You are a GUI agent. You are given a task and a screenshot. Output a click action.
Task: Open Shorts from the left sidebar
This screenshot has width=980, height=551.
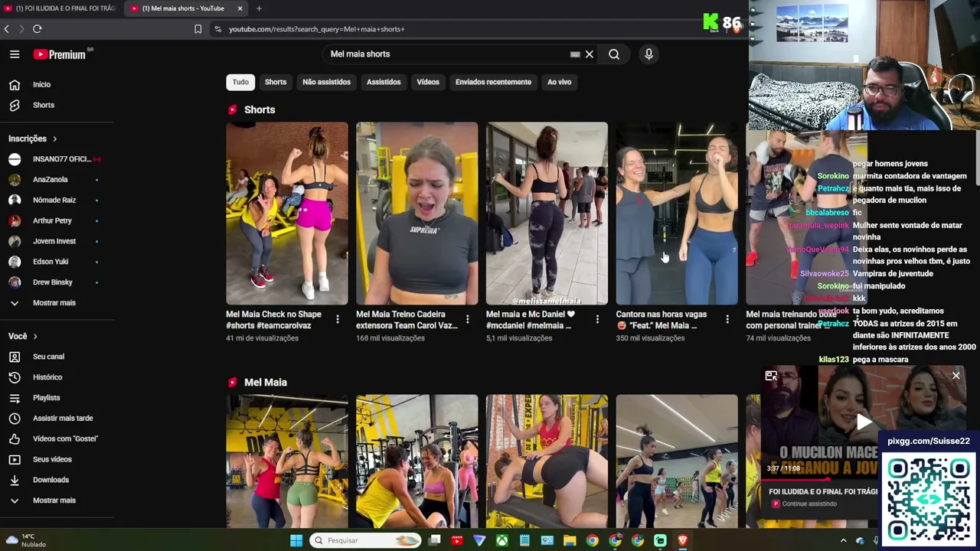coord(43,105)
